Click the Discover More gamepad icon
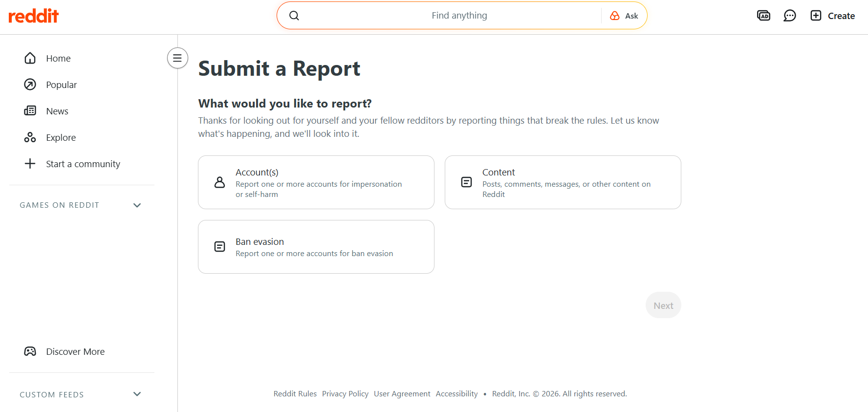 tap(30, 351)
